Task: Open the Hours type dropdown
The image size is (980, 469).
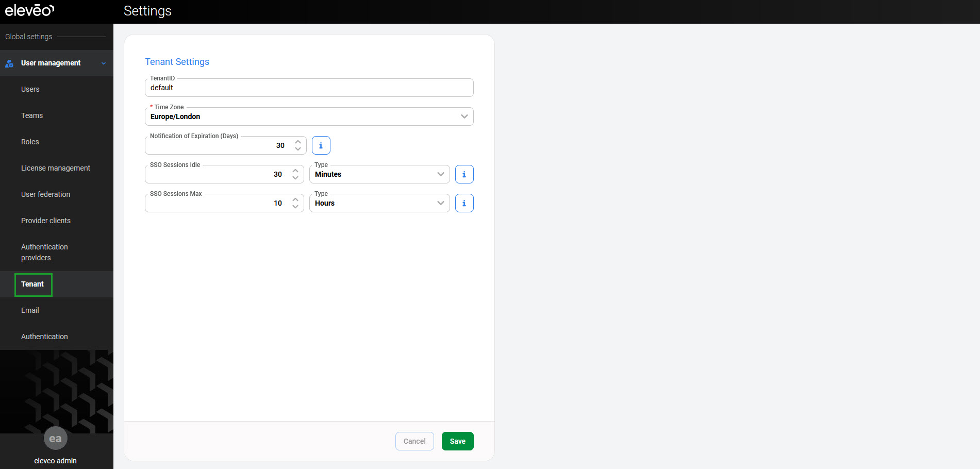Action: pyautogui.click(x=379, y=203)
